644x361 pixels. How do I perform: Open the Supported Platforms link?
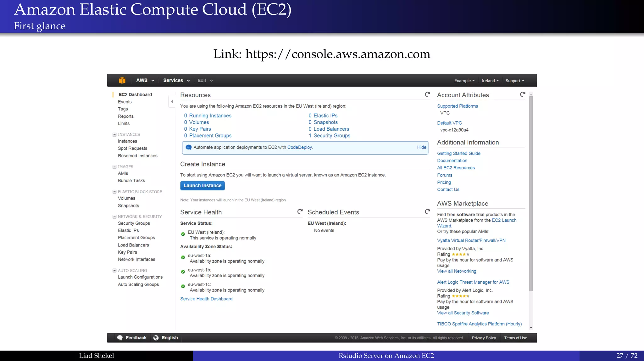point(458,106)
